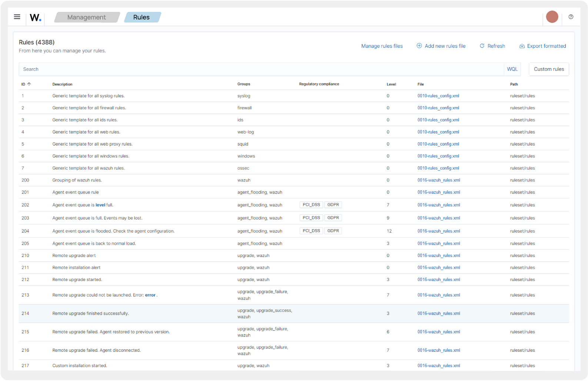This screenshot has width=588, height=381.
Task: Toggle WQL query mode in search bar
Action: point(512,69)
